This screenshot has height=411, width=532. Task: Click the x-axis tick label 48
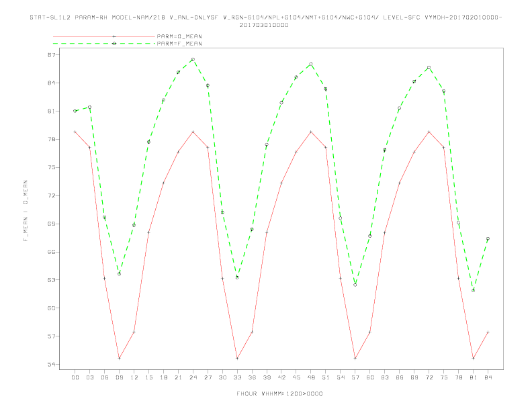click(311, 377)
